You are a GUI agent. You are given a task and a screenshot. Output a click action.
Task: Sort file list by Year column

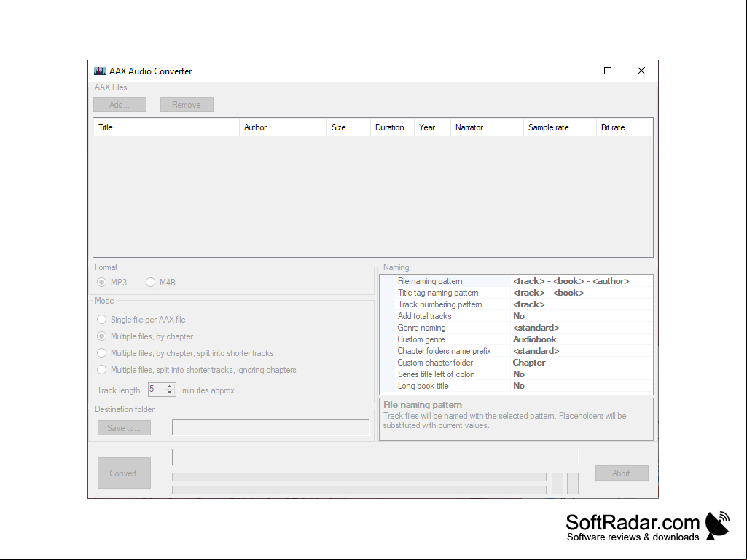point(433,127)
